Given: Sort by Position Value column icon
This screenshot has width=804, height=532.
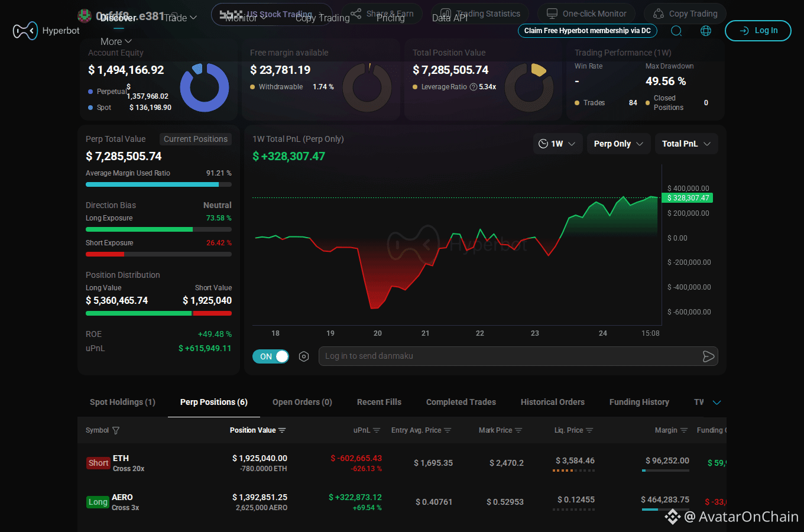Looking at the screenshot, I should [x=282, y=430].
